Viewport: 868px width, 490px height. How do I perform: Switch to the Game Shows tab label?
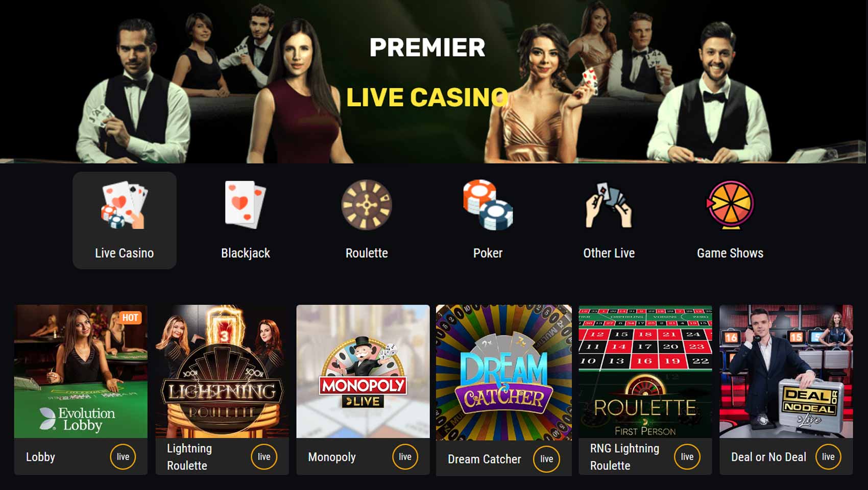[730, 253]
